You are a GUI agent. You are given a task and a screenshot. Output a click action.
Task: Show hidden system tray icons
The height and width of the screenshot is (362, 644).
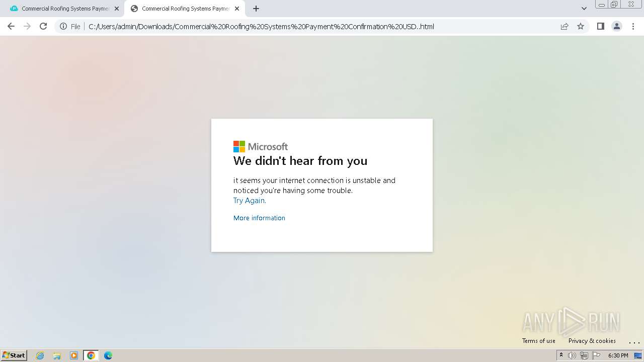tap(561, 355)
